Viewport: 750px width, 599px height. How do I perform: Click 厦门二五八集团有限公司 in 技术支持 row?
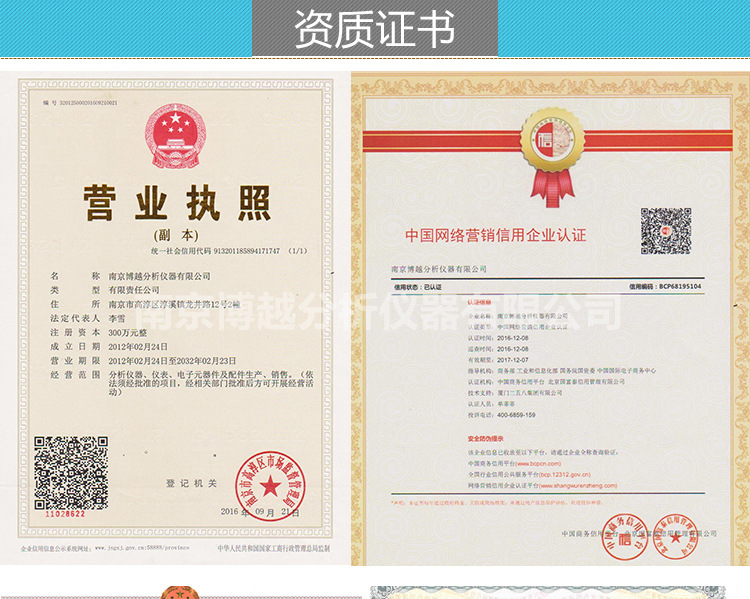[530, 393]
